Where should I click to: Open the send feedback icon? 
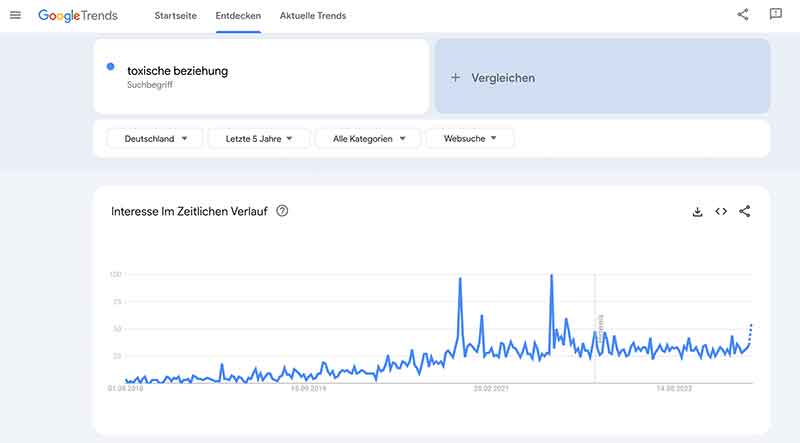tap(776, 14)
